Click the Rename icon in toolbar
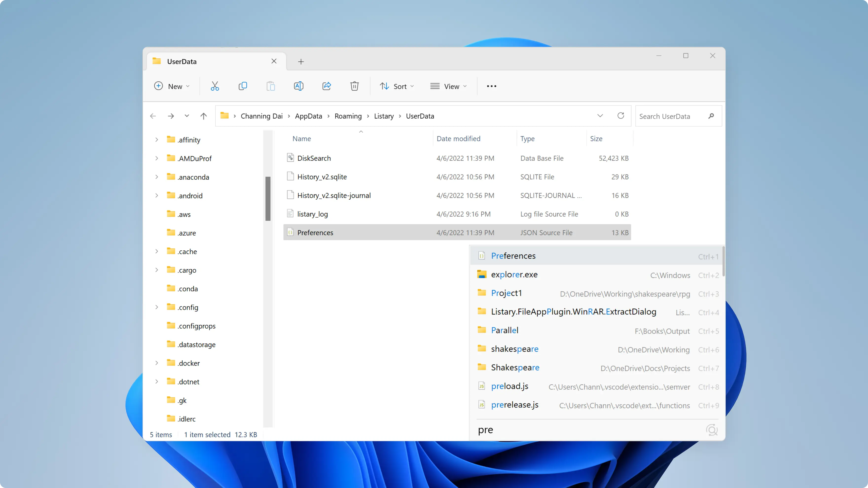The image size is (868, 488). [299, 86]
